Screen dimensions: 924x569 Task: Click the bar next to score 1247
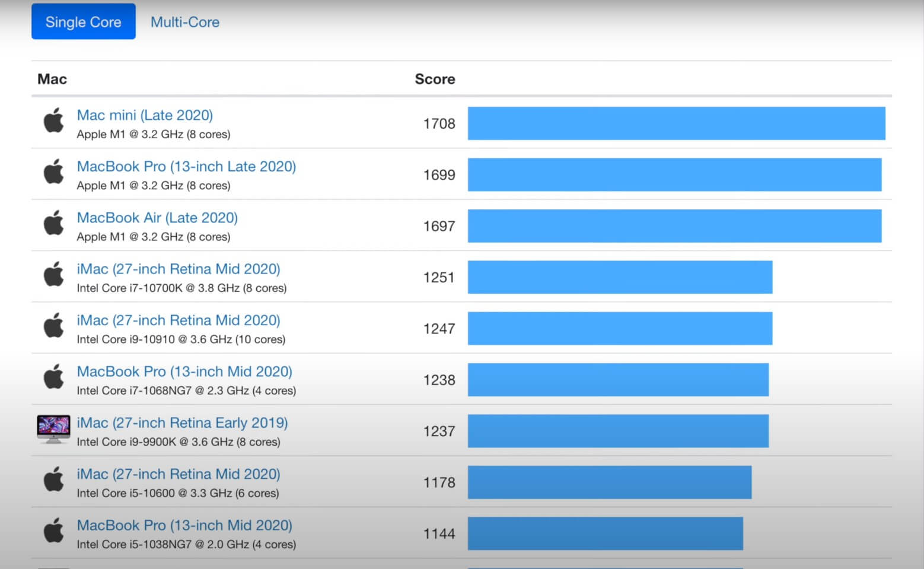(620, 328)
